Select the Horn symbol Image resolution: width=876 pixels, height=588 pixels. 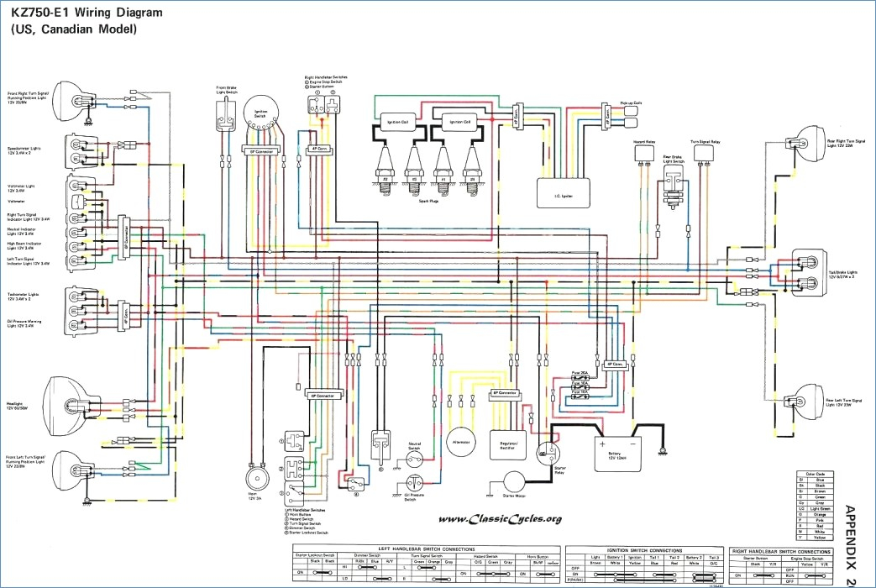[x=257, y=478]
